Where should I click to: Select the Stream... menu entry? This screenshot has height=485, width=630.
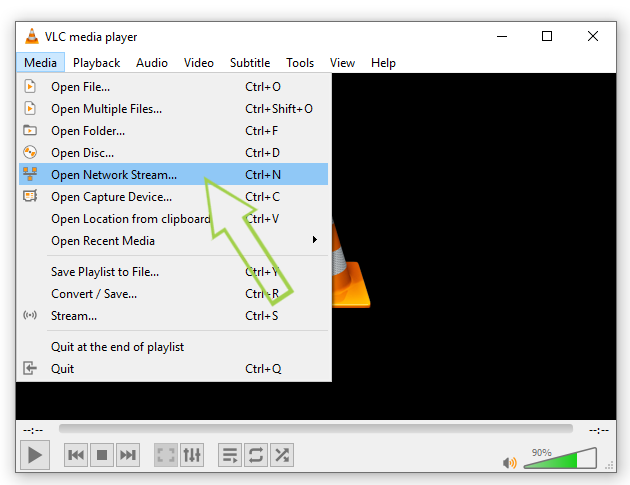(x=174, y=315)
